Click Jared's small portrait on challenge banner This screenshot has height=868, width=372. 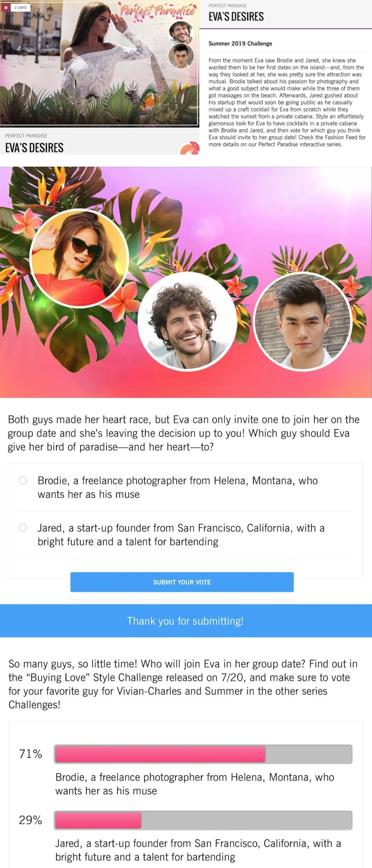pyautogui.click(x=181, y=56)
